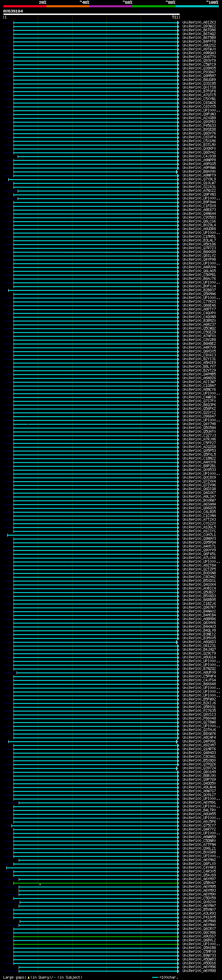The image size is (222, 980).
Task: Select hit UniRef100_O61231
Action: (199, 646)
